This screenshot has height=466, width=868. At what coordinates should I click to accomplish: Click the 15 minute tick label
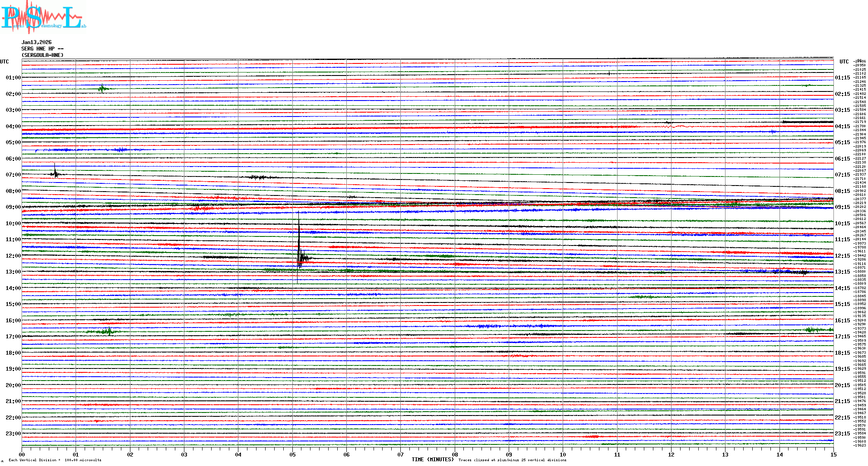(833, 455)
